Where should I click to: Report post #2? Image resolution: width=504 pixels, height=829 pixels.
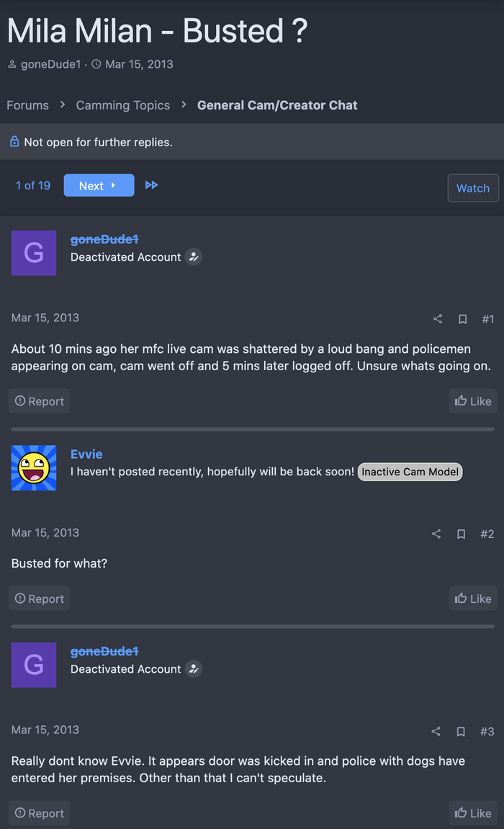39,599
